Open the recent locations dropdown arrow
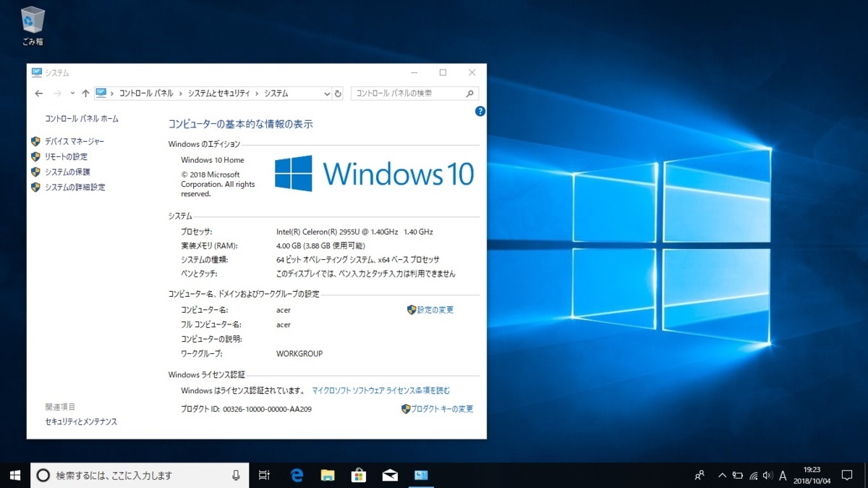868x488 pixels. 72,93
